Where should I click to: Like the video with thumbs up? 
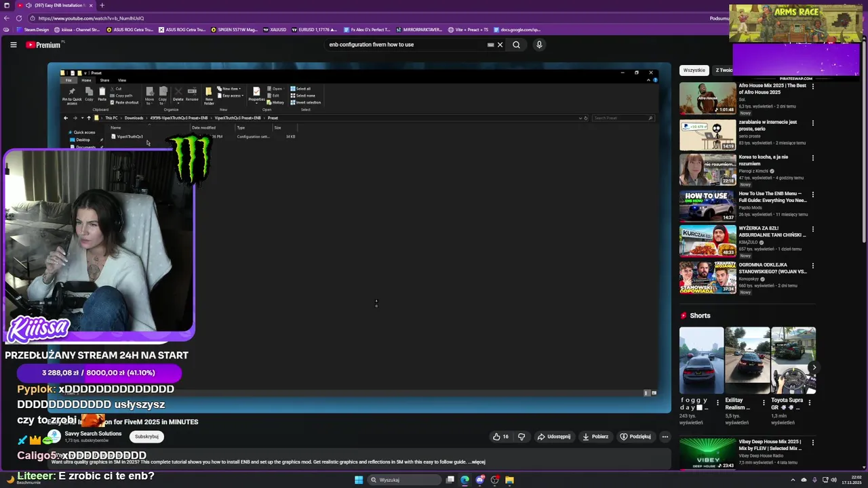(x=500, y=436)
